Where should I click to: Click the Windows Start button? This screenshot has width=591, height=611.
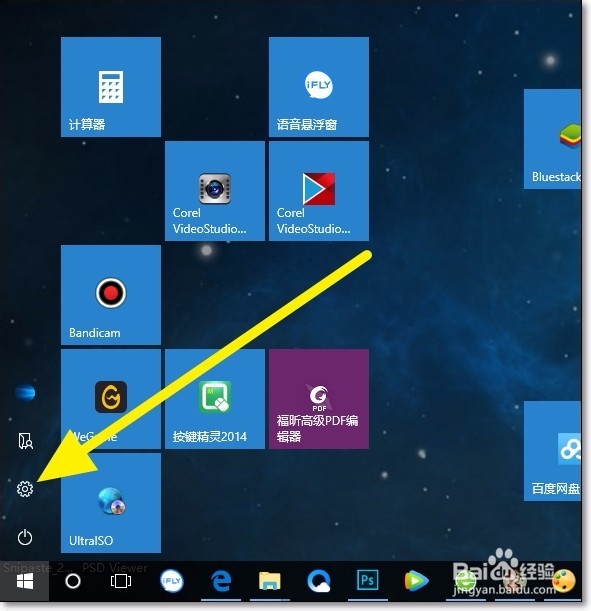click(x=25, y=582)
